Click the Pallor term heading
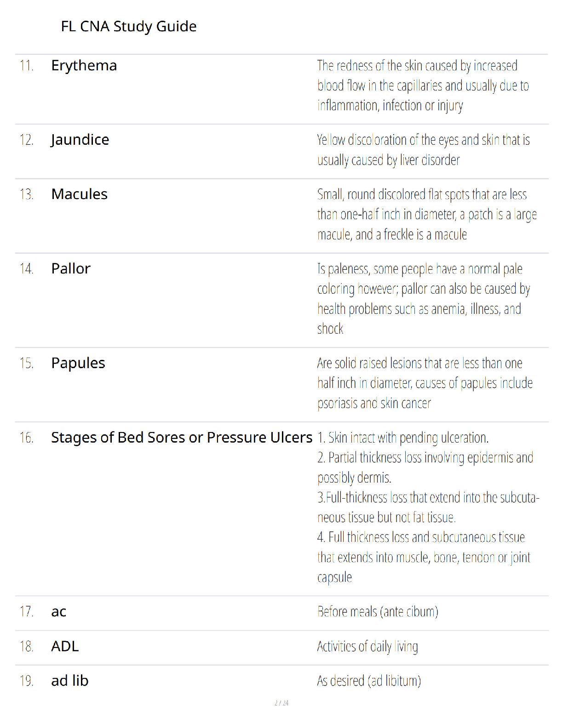This screenshot has width=563, height=728. [71, 268]
